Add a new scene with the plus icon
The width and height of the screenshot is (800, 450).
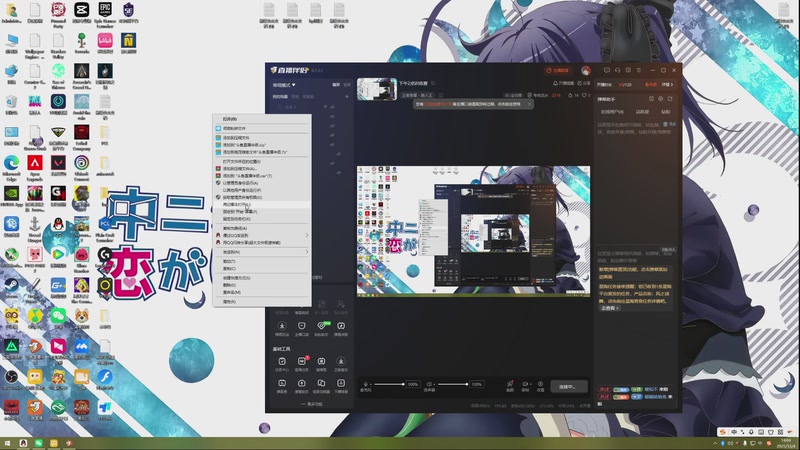click(347, 96)
